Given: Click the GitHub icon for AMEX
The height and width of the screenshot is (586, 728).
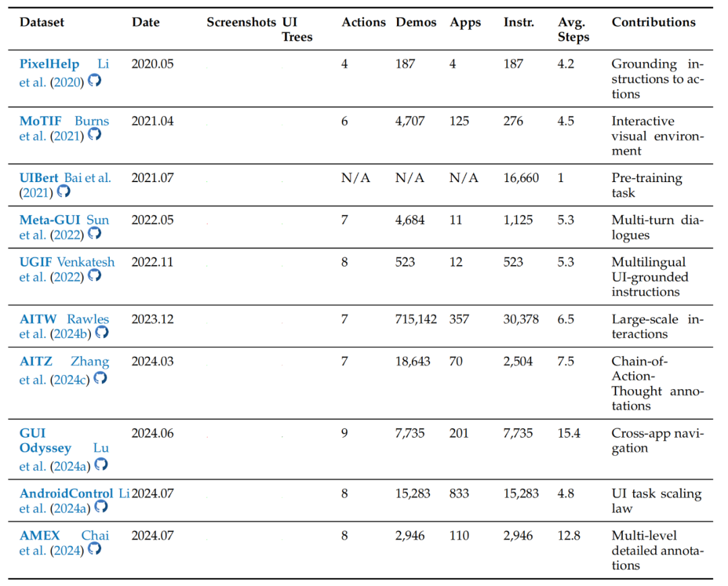Looking at the screenshot, I should (94, 549).
